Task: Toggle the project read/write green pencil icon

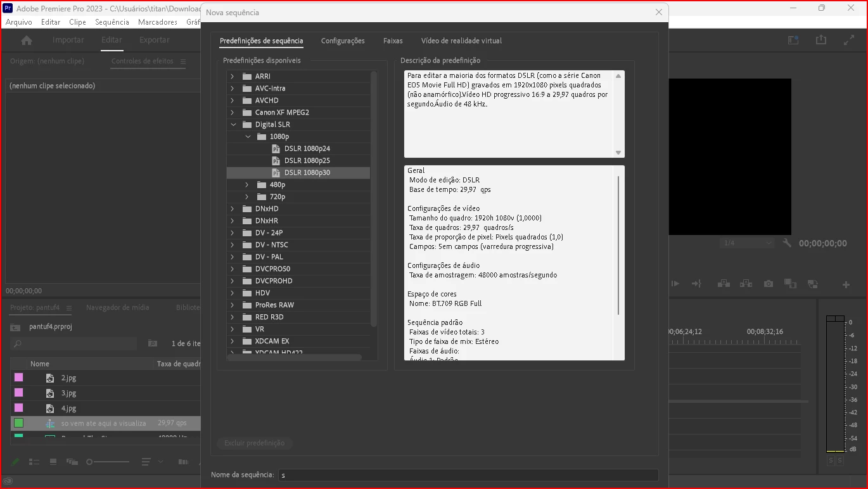Action: pyautogui.click(x=16, y=462)
